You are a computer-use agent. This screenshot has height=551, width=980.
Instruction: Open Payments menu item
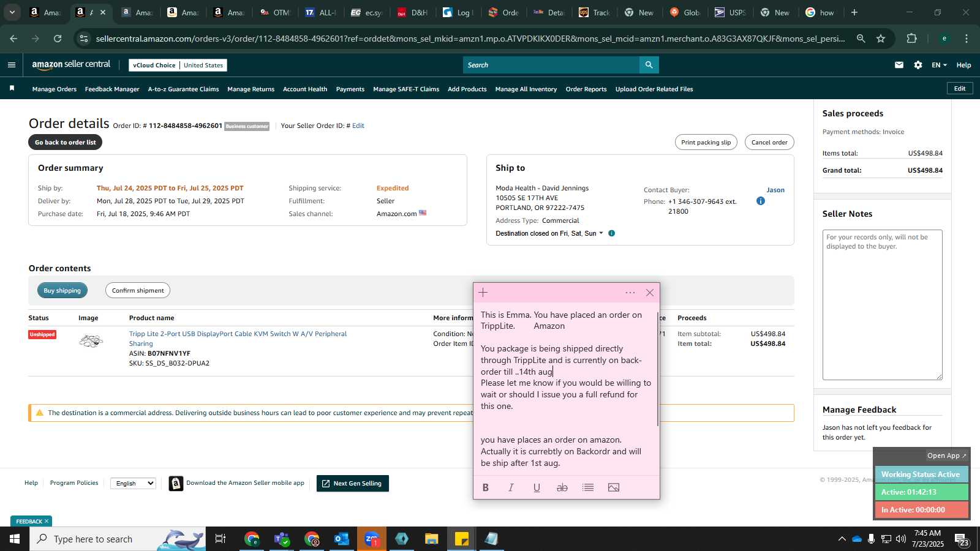click(x=350, y=89)
